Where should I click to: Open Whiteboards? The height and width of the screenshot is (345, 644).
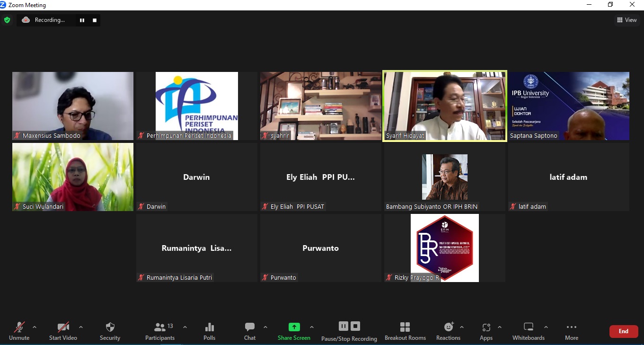pyautogui.click(x=529, y=331)
